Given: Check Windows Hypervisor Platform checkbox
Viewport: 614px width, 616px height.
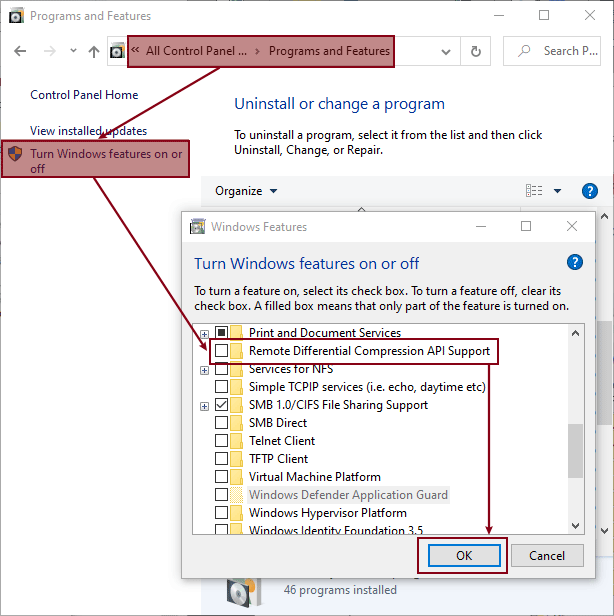Looking at the screenshot, I should [x=222, y=513].
